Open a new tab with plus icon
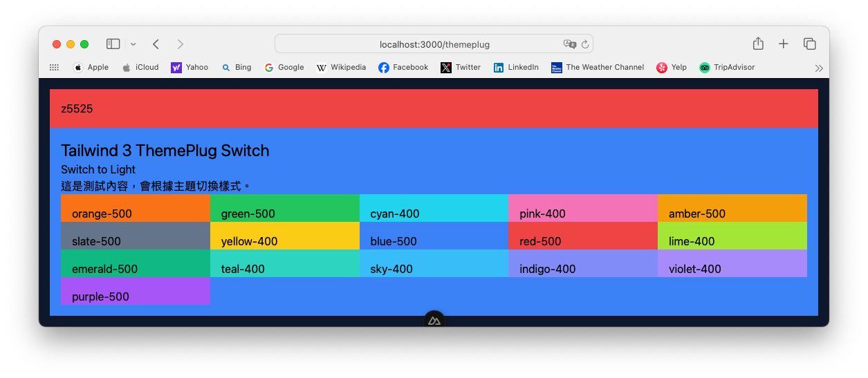Viewport: 868px width, 378px height. [783, 44]
